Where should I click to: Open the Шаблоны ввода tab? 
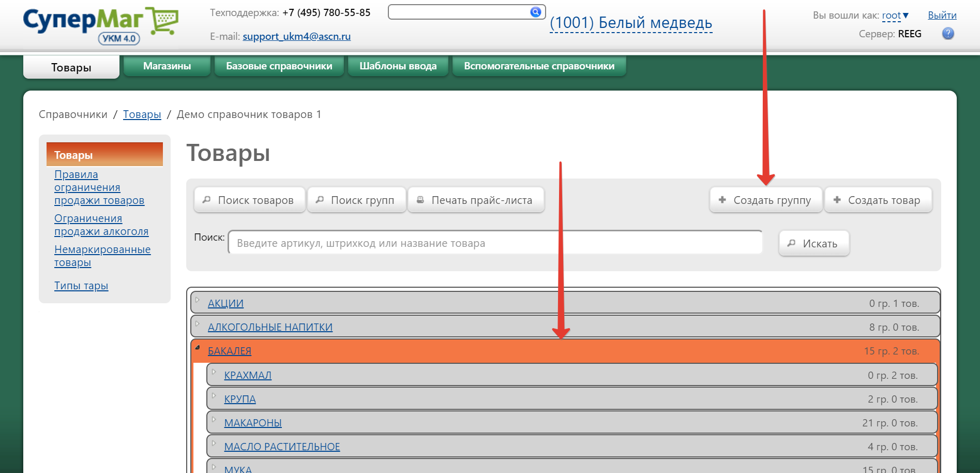(x=398, y=66)
